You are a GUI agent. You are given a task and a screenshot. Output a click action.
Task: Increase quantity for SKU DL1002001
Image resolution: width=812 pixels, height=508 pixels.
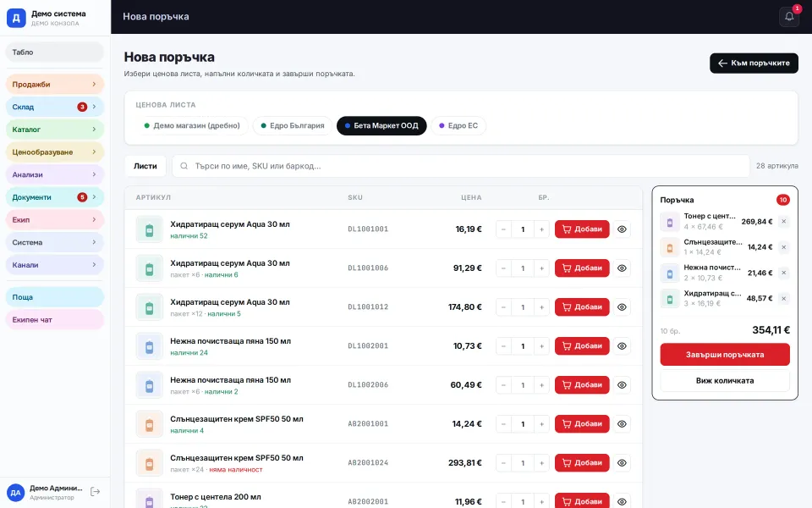click(x=541, y=345)
